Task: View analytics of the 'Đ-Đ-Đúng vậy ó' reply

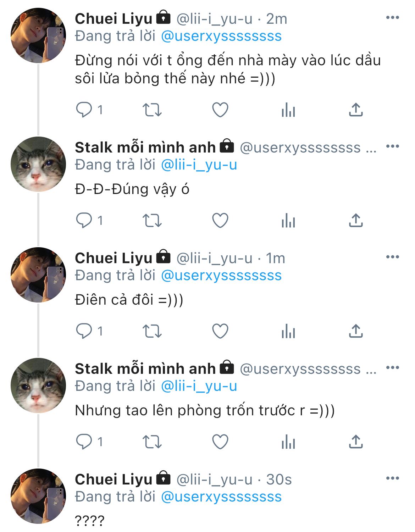Action: [288, 221]
